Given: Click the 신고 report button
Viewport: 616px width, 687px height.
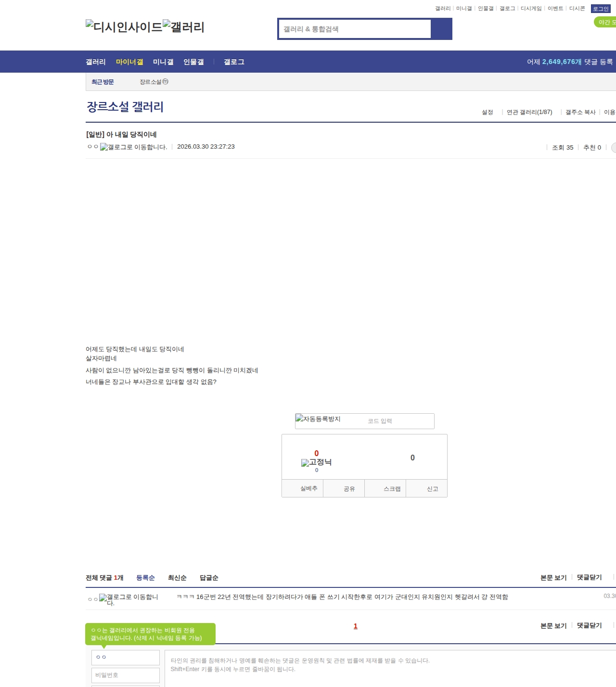Looking at the screenshot, I should 432,489.
